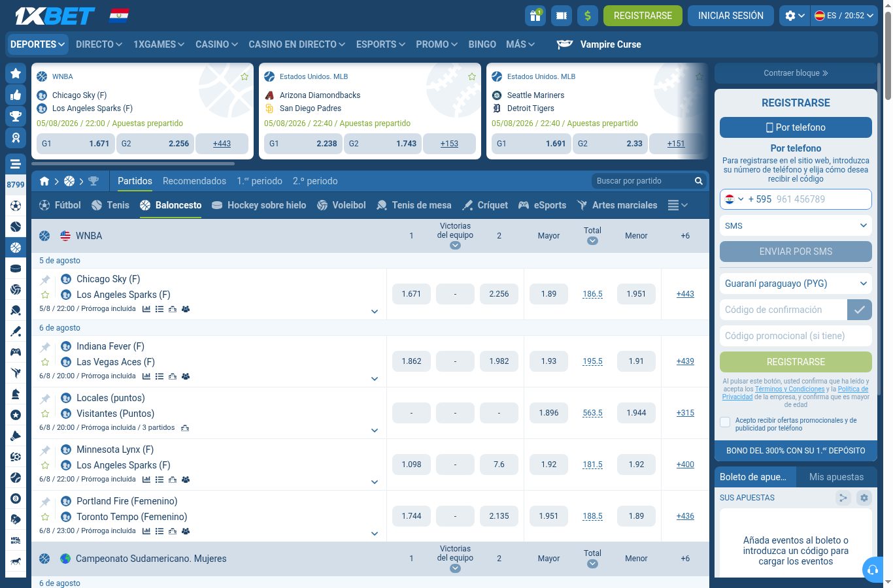Click trophy icon in left sidebar
The width and height of the screenshot is (893, 588).
click(16, 116)
